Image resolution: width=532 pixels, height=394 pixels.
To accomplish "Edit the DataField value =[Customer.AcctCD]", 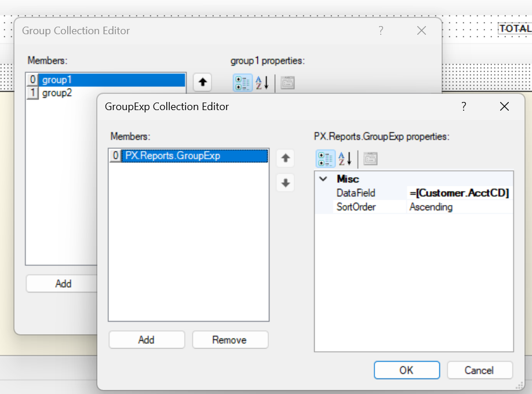I will (458, 192).
